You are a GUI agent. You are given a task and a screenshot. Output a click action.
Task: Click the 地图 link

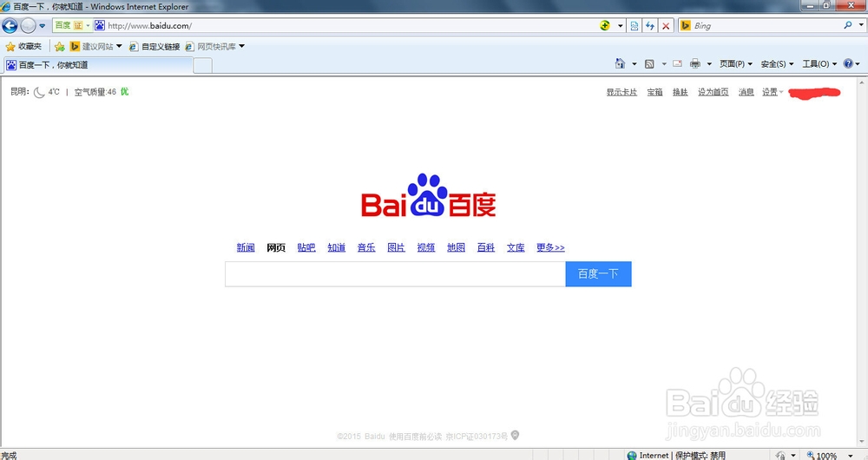click(457, 247)
